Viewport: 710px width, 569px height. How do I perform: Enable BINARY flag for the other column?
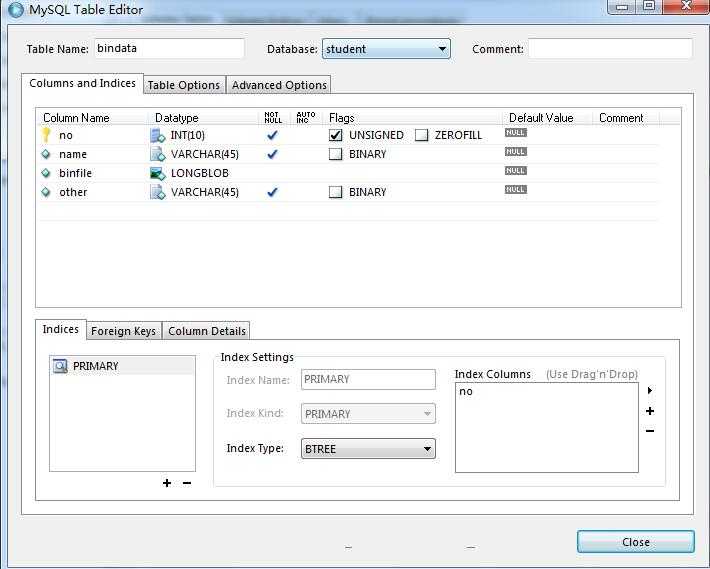[x=336, y=192]
